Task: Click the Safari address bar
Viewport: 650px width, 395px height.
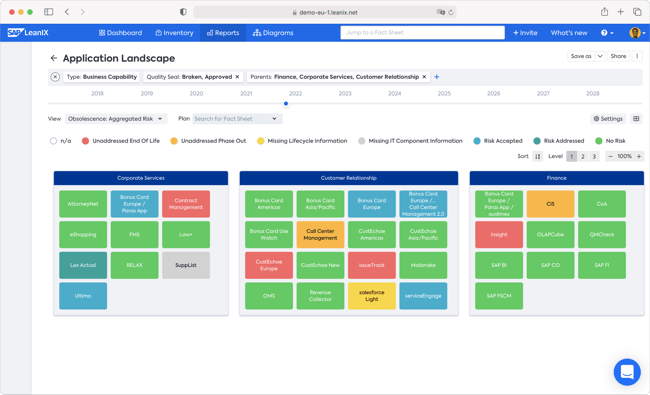Action: coord(325,12)
